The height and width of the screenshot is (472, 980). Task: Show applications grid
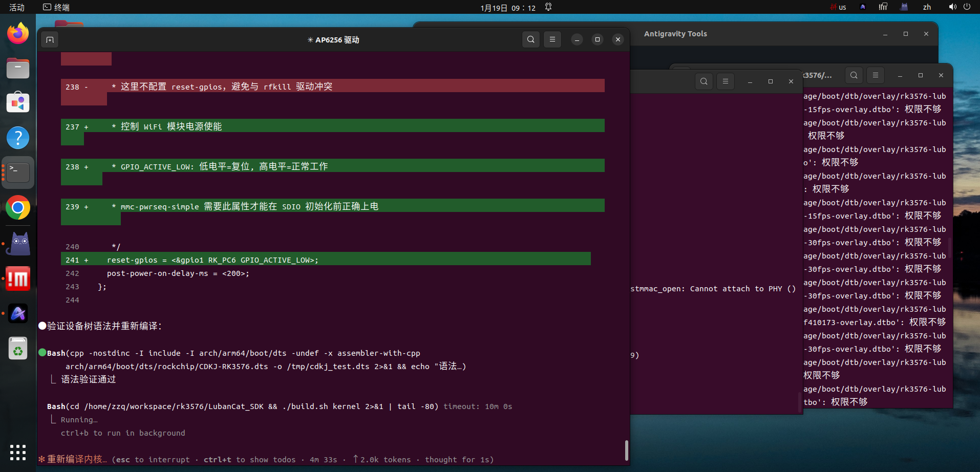coord(18,453)
